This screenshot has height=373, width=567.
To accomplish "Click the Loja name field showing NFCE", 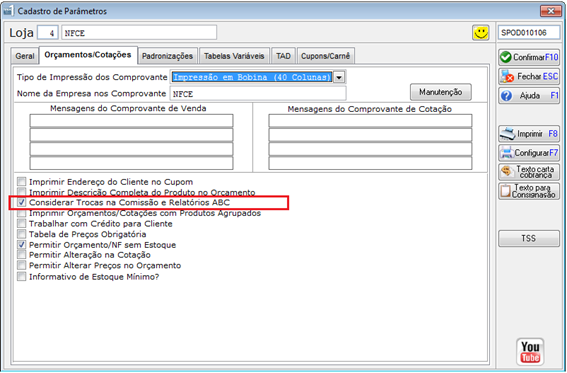I will (x=139, y=33).
